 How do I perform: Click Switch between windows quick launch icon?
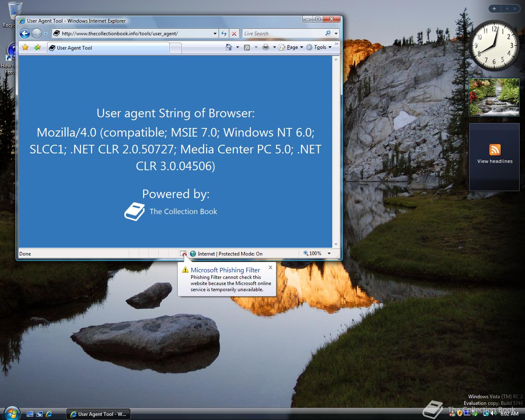pyautogui.click(x=39, y=414)
